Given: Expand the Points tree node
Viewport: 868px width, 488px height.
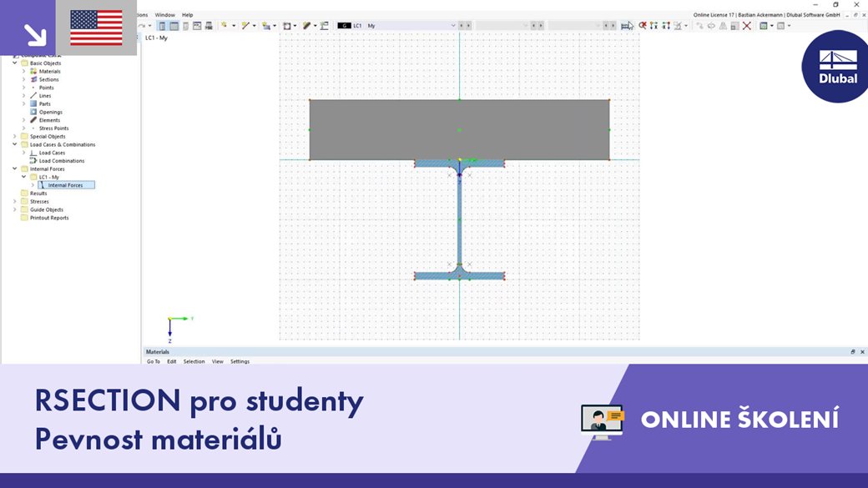Looking at the screenshot, I should click(x=24, y=88).
